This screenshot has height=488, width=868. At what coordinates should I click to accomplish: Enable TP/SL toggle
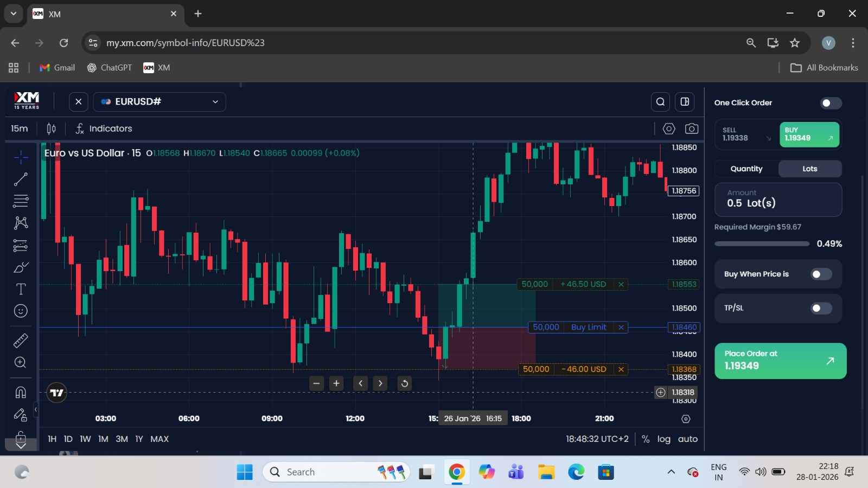[x=821, y=308]
